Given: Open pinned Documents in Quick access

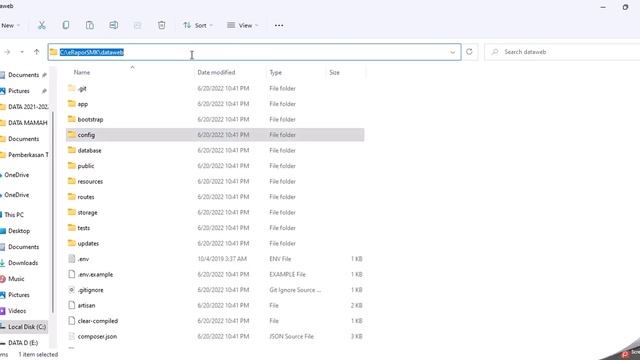Looking at the screenshot, I should pyautogui.click(x=24, y=75).
